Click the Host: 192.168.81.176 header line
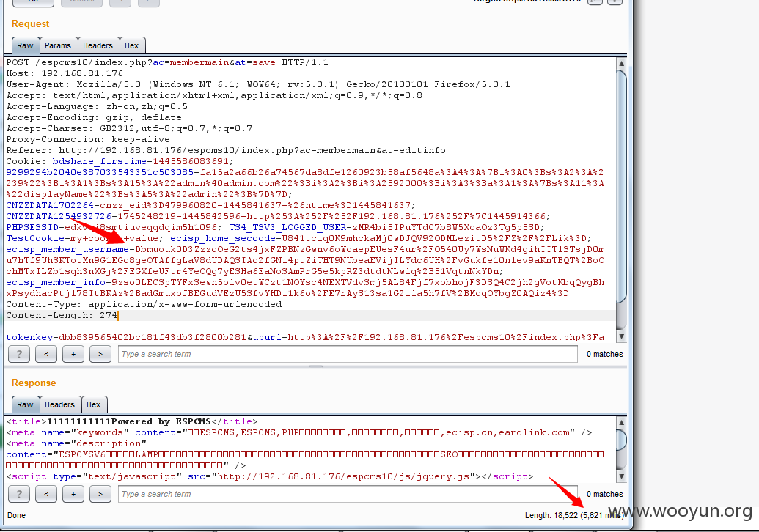Viewport: 759px width, 532px height. coord(65,73)
